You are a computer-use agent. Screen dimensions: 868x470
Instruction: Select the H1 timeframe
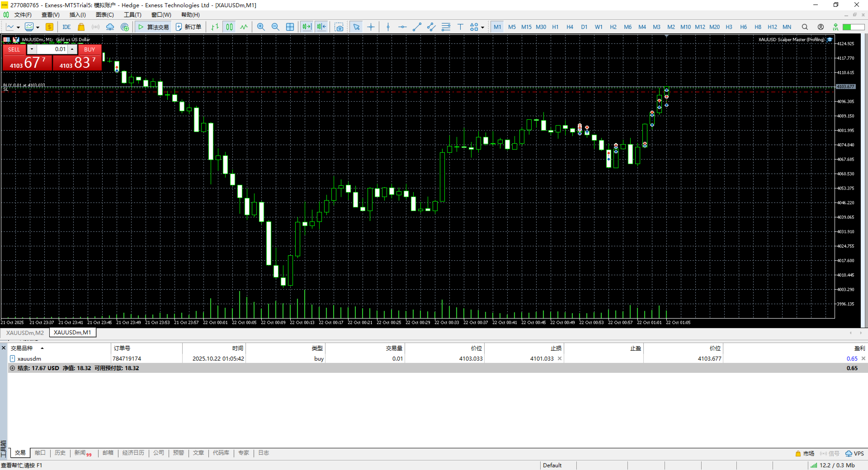pos(555,27)
